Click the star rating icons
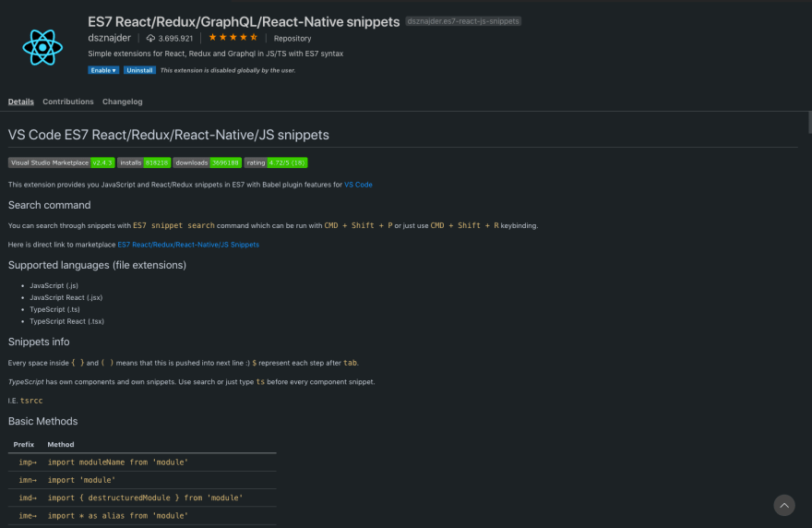The width and height of the screenshot is (812, 528). [x=233, y=37]
